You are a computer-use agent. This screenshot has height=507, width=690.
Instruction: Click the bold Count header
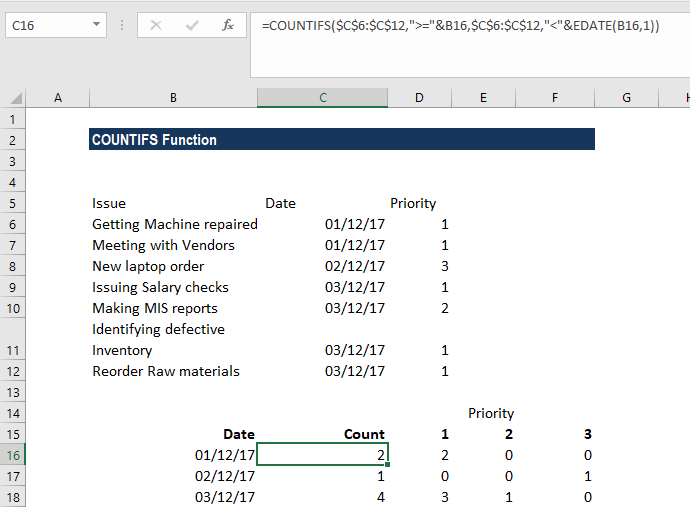tap(364, 434)
